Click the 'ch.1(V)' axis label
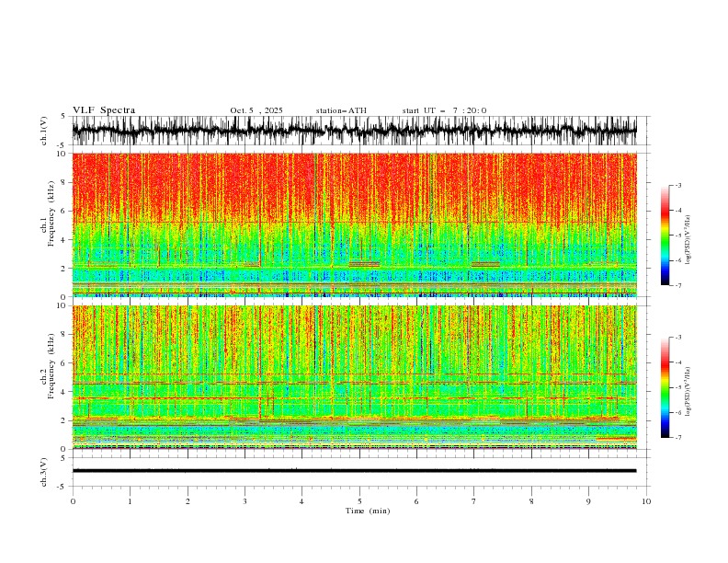 [44, 131]
